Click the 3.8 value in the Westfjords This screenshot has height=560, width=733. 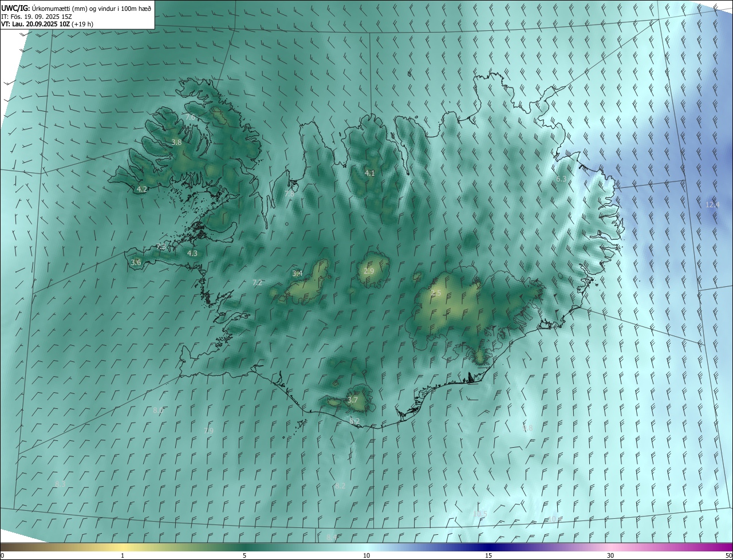(176, 142)
